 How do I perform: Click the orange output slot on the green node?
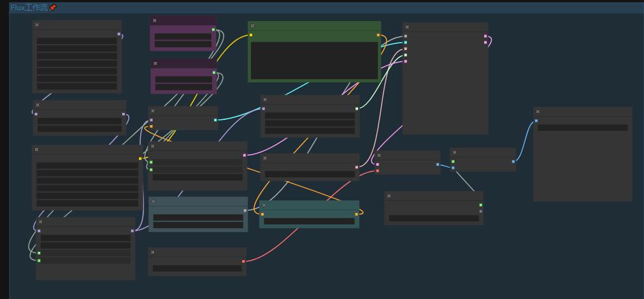pyautogui.click(x=378, y=35)
